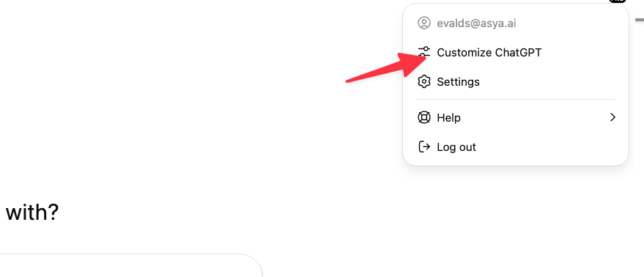Click the Log out arrow icon
The image size is (644, 277).
[x=424, y=147]
